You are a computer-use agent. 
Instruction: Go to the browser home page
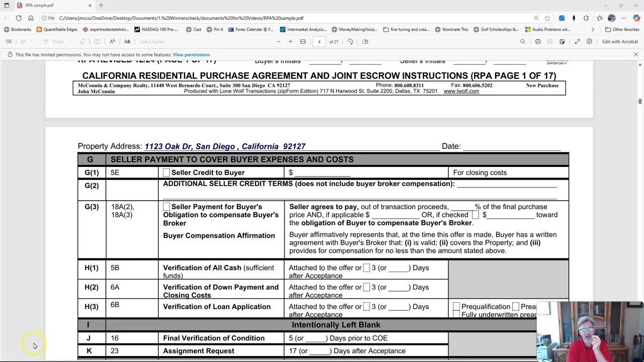point(31,18)
